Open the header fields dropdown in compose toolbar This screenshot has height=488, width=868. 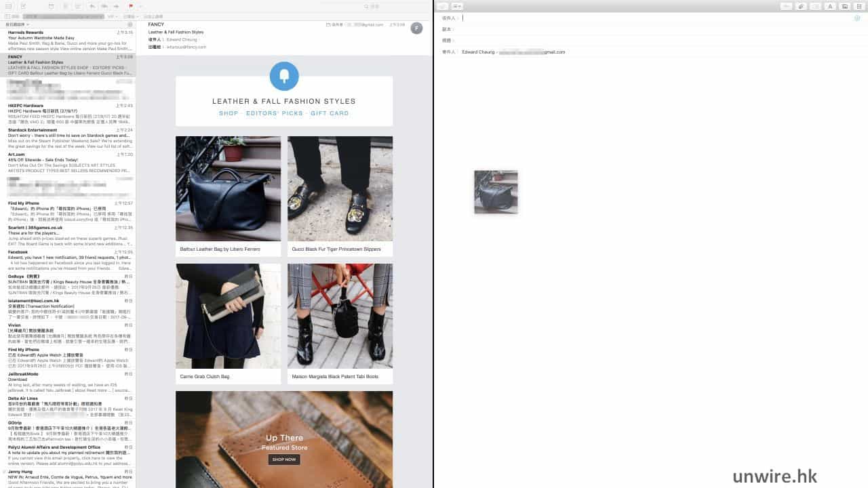pos(458,6)
